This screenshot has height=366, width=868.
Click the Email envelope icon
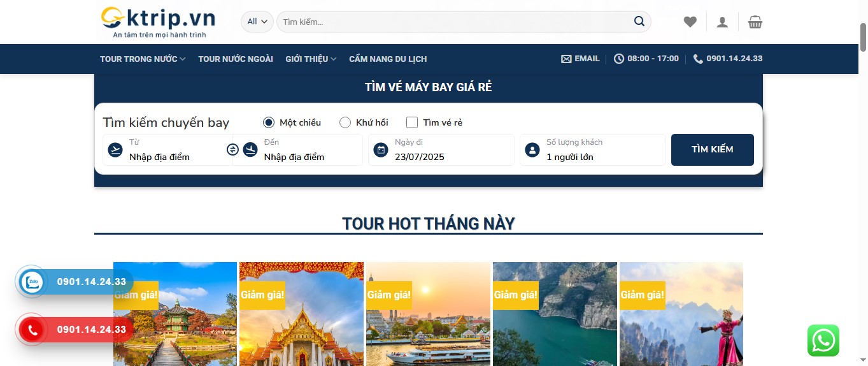(566, 59)
